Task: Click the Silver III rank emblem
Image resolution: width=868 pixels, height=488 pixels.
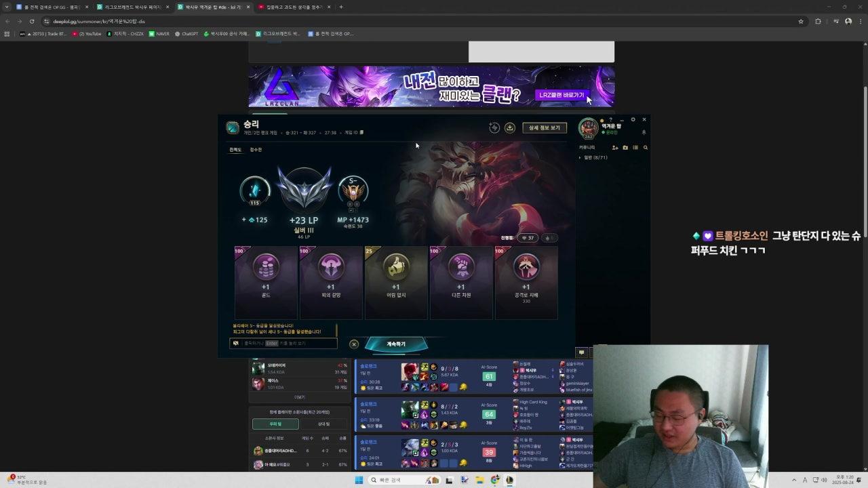Action: [x=304, y=188]
